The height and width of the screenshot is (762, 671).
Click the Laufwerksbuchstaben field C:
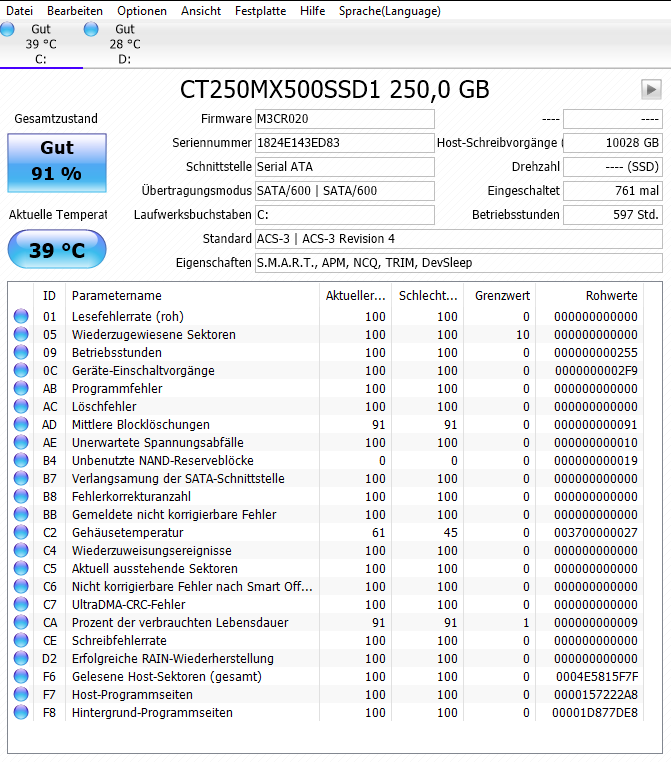click(x=344, y=215)
